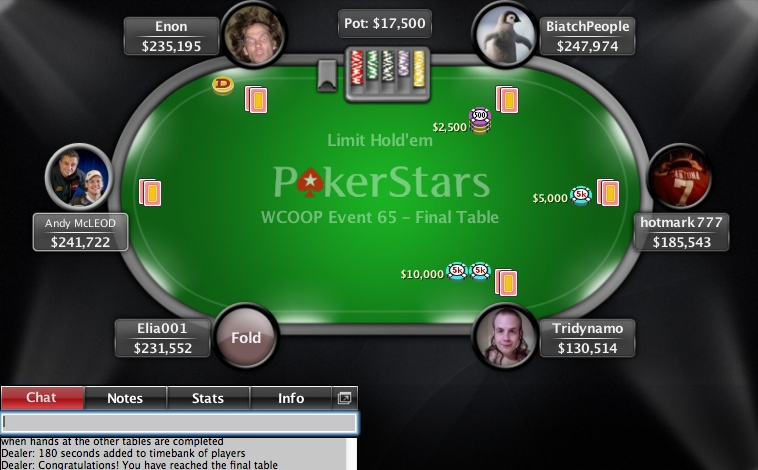Switch to the Chat tab

[x=42, y=398]
